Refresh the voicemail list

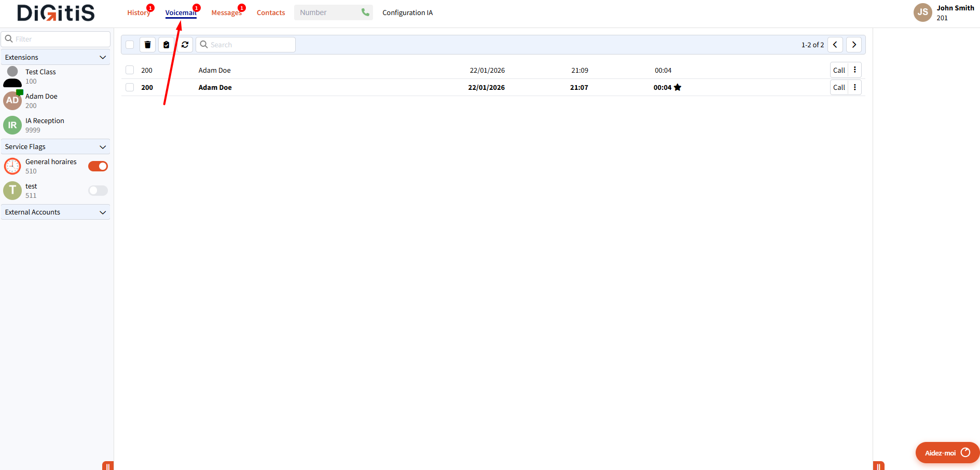tap(185, 44)
